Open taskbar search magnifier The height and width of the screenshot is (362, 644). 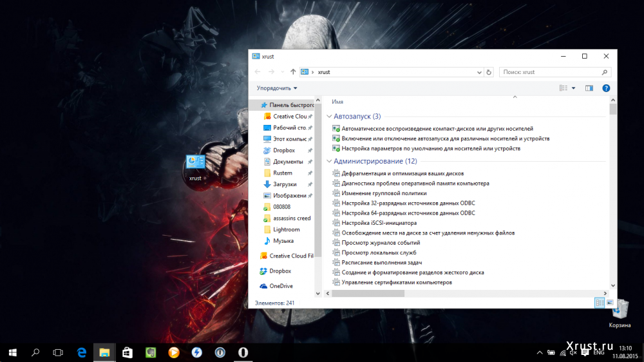pos(35,352)
